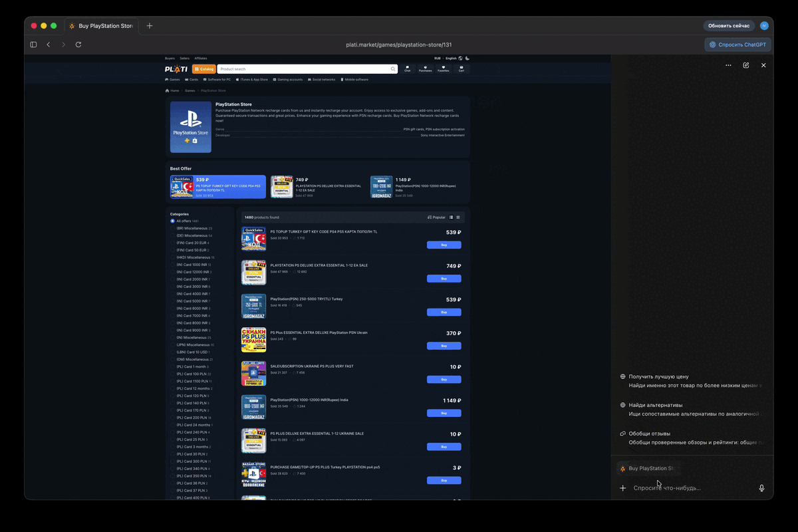Open Mobile software menu item
Screen dimensions: 798x532
[x=354, y=79]
